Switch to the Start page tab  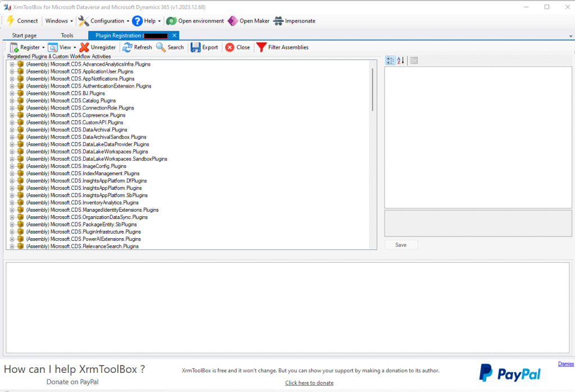tap(24, 35)
